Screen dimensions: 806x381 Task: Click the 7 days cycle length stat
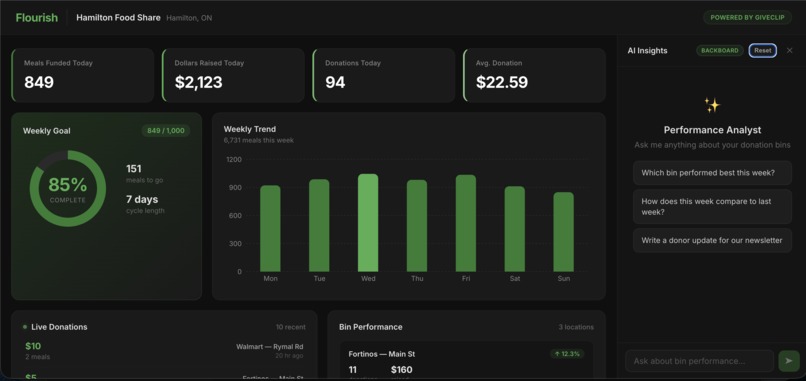145,204
